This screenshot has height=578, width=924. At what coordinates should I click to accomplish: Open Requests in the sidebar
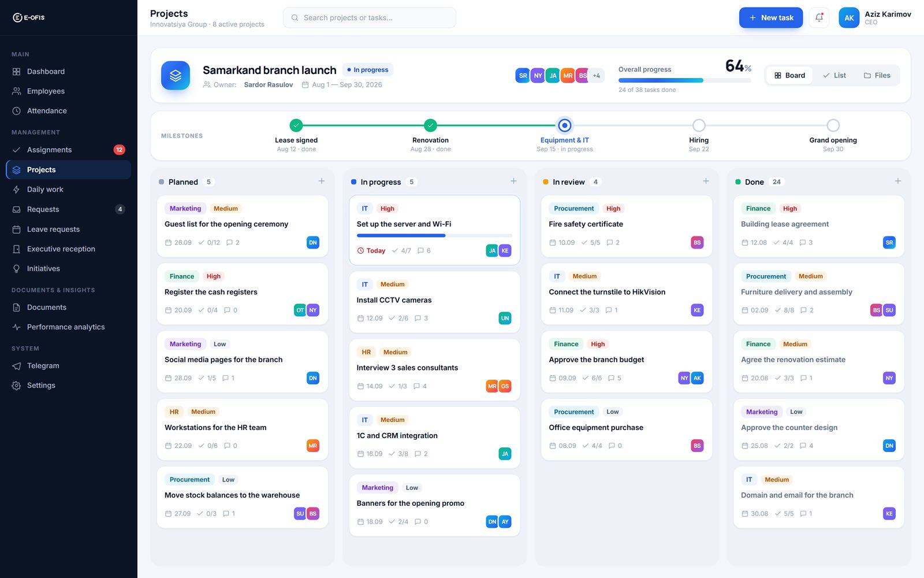pyautogui.click(x=68, y=209)
